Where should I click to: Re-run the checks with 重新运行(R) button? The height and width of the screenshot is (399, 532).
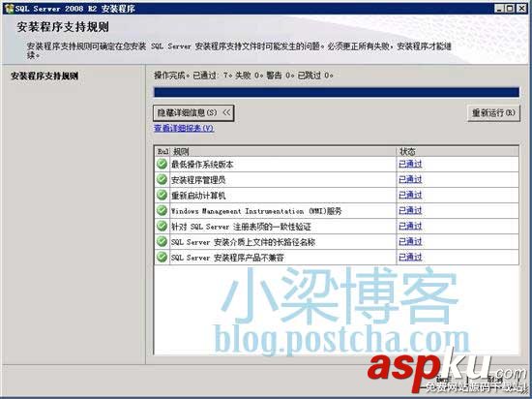pyautogui.click(x=493, y=113)
